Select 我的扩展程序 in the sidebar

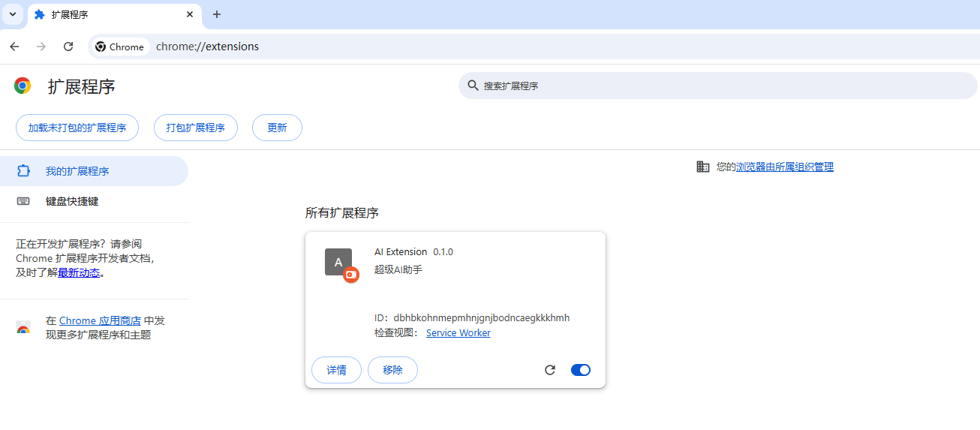77,171
